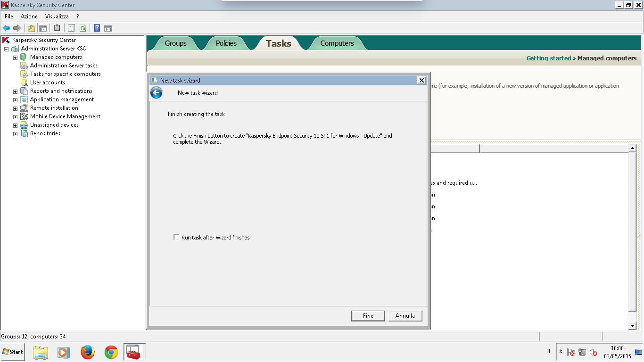The image size is (644, 362).
Task: Switch to the Computers tab
Action: [x=337, y=43]
